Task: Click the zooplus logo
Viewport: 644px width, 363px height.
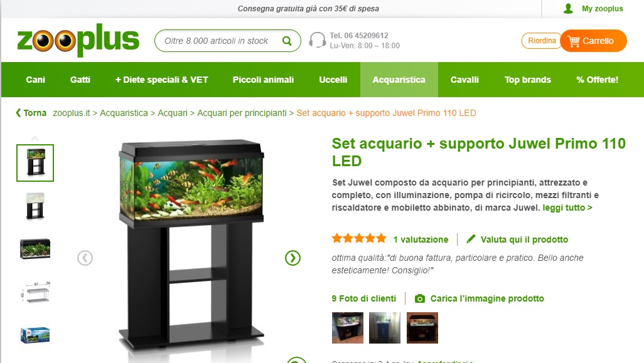Action: [x=78, y=39]
